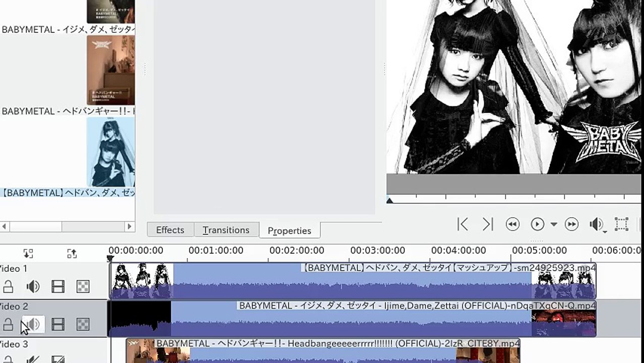This screenshot has width=644, height=363.
Task: Hide video on Video 2 track
Action: tap(58, 325)
